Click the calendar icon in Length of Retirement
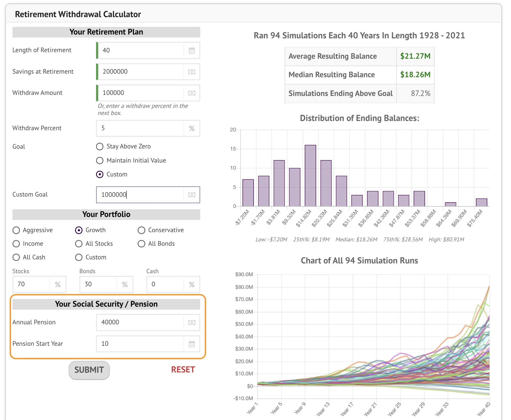511x420 pixels. (x=192, y=51)
